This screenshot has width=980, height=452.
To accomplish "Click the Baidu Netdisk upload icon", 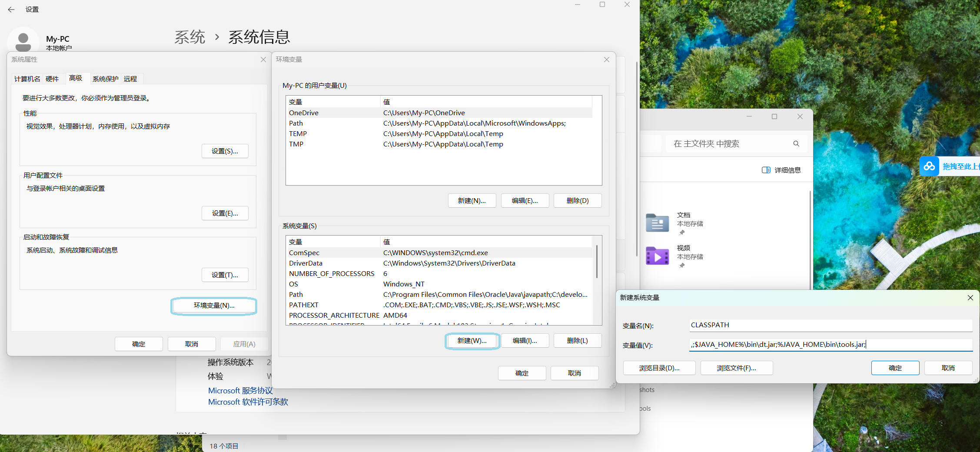I will click(x=930, y=166).
